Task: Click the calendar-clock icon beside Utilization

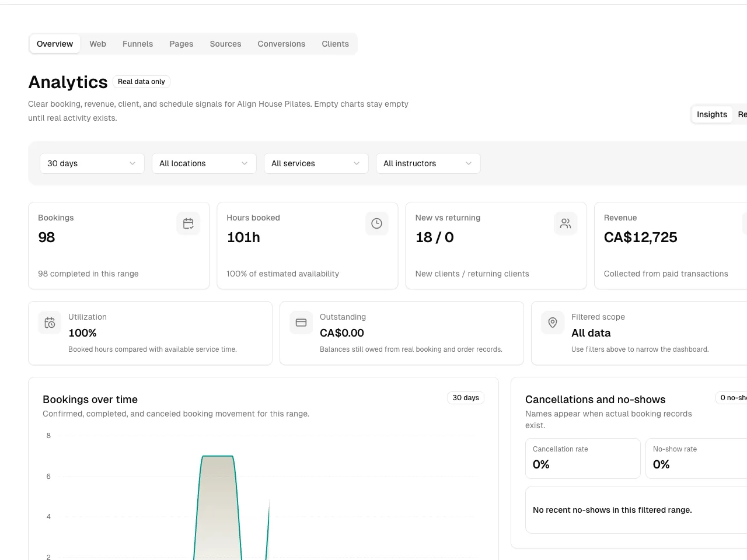Action: pos(50,323)
